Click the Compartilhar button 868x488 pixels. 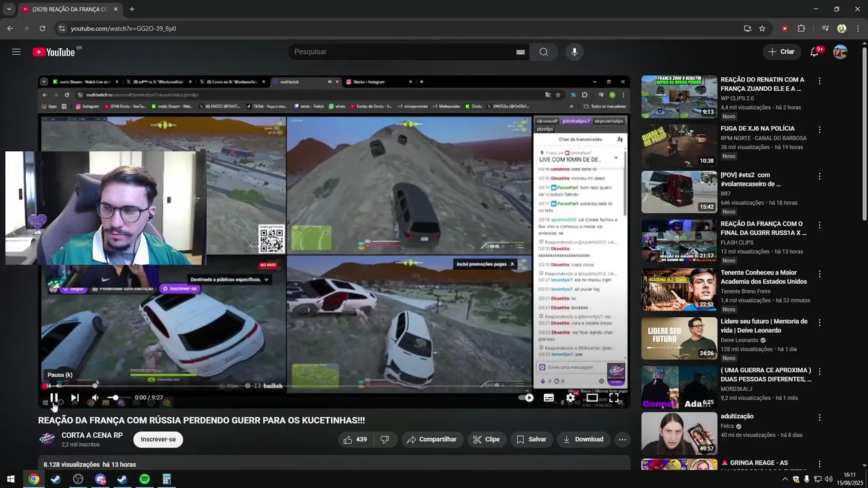(432, 439)
